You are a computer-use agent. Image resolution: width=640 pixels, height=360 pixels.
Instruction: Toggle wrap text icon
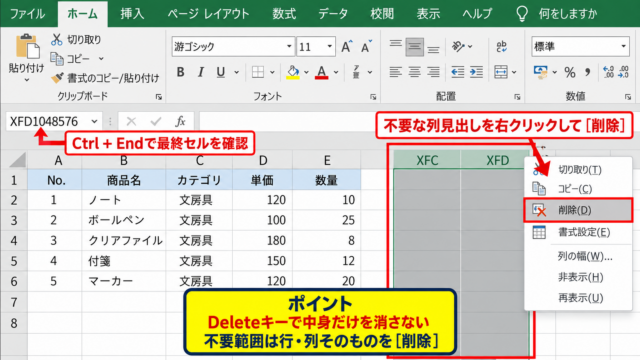click(x=502, y=47)
